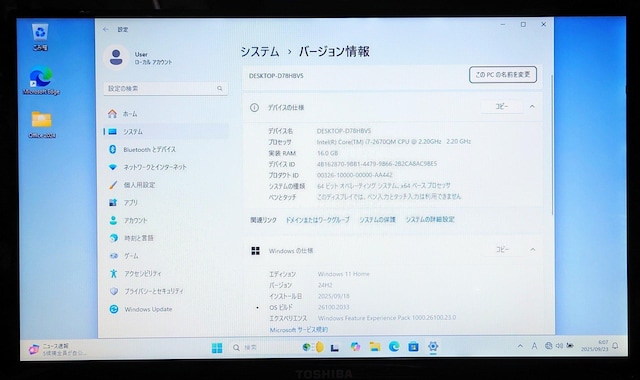
Task: Open Microsoft Edge desktop shortcut
Action: 41,81
